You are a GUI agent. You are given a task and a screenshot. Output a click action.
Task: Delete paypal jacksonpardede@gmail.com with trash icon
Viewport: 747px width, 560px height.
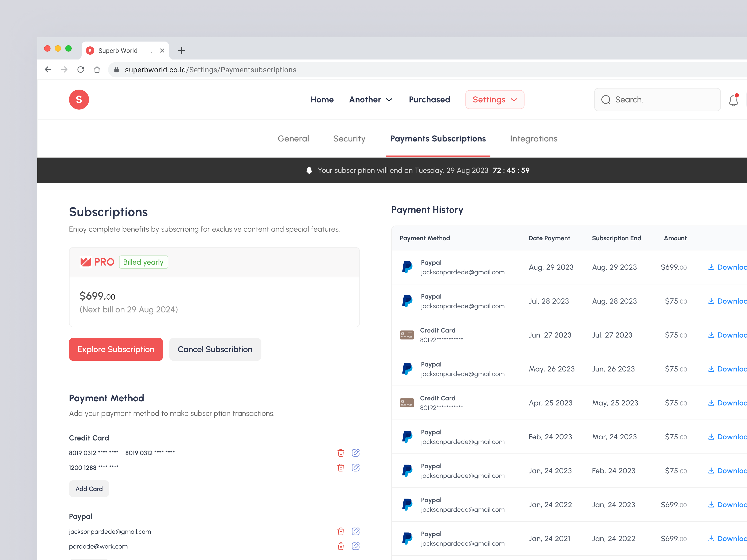coord(341,531)
